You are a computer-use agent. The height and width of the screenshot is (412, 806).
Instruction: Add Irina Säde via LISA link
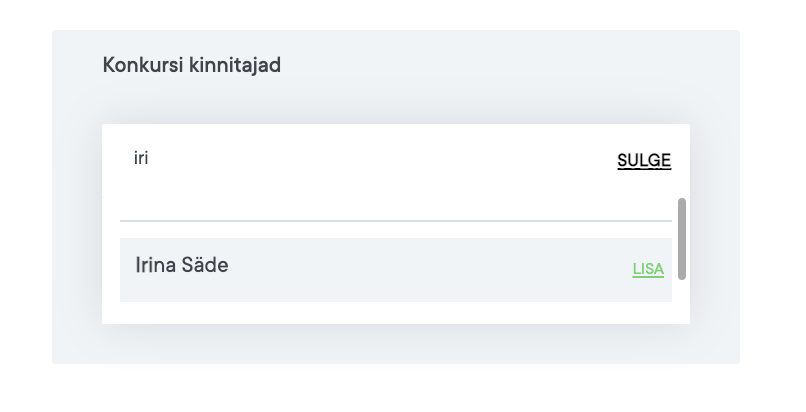tap(648, 269)
